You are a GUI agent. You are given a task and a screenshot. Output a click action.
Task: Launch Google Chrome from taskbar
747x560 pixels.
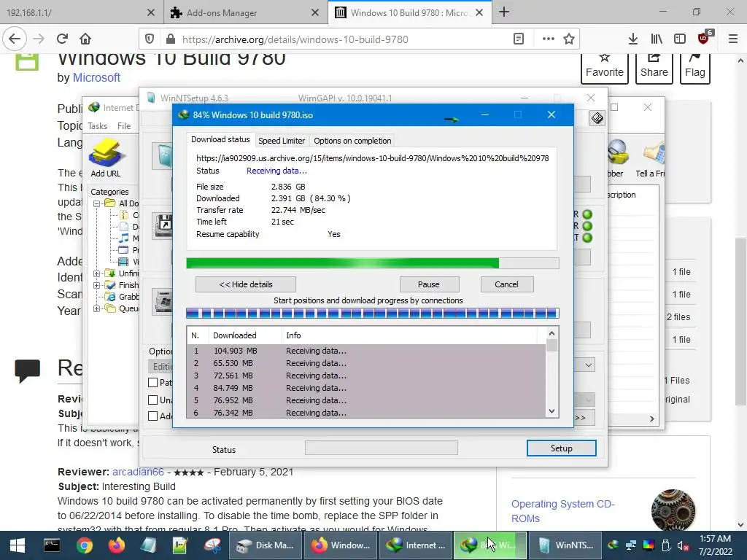(x=85, y=545)
